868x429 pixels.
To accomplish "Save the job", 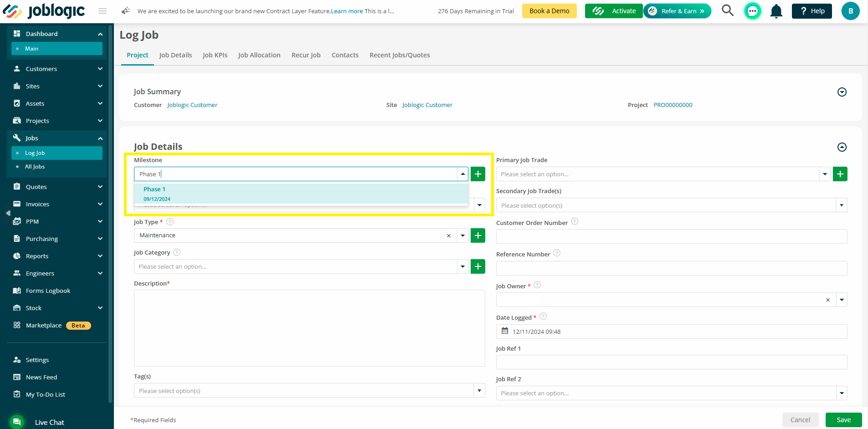I will tap(844, 420).
